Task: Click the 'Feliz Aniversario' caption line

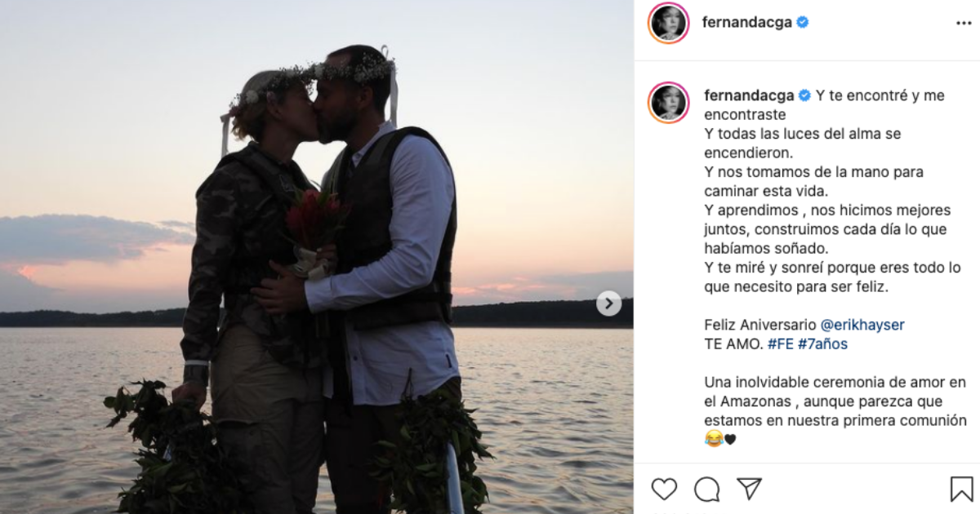Action: coord(757,324)
